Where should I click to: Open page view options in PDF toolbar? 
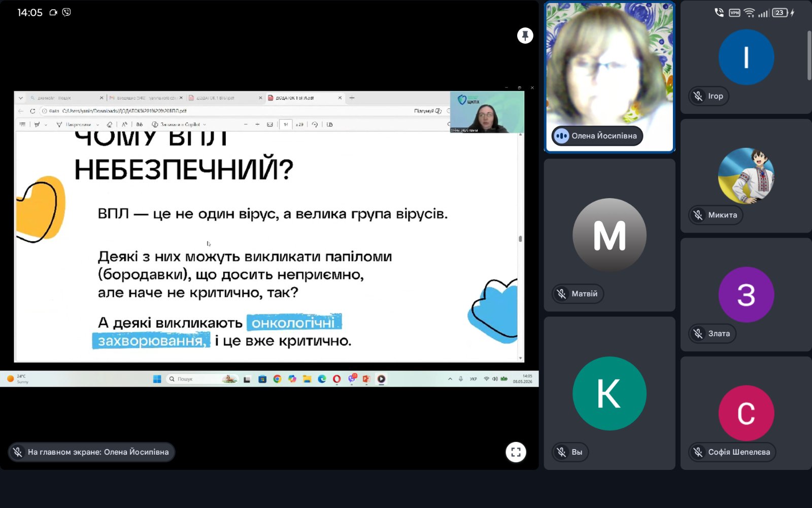[329, 124]
